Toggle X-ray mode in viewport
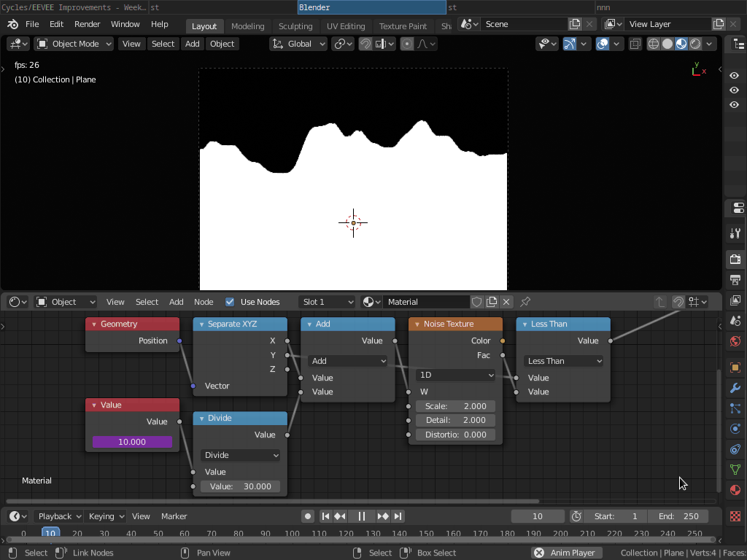 635,44
